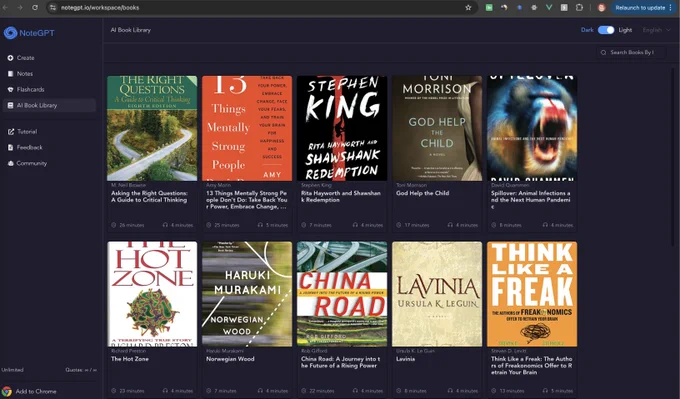The height and width of the screenshot is (399, 680).
Task: Click the Create plus icon
Action: click(x=10, y=58)
